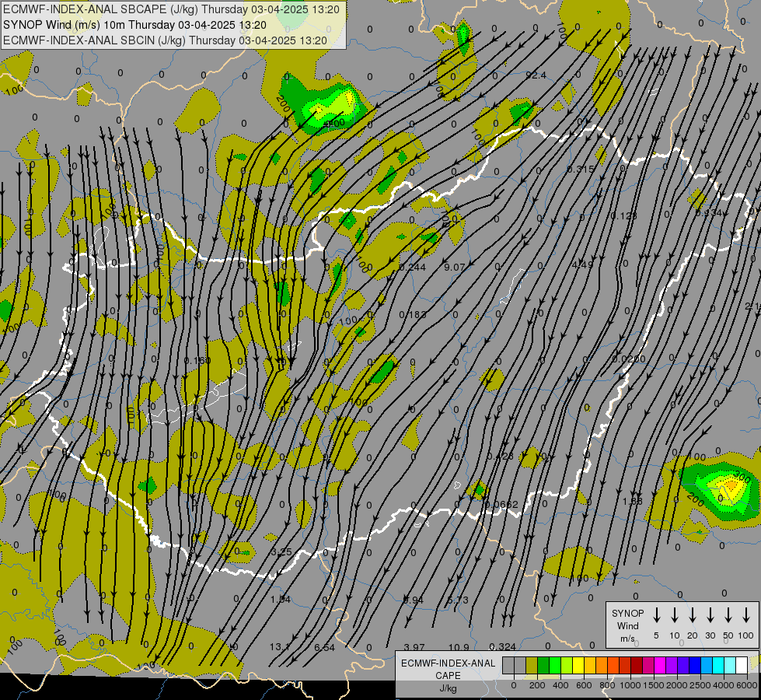
Task: Click the 0.315 value on the map
Action: point(581,170)
